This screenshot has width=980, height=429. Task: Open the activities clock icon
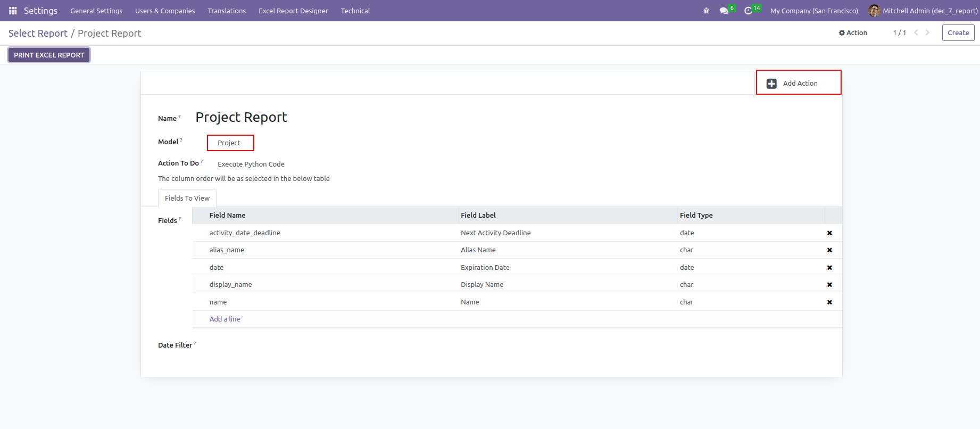pos(748,11)
